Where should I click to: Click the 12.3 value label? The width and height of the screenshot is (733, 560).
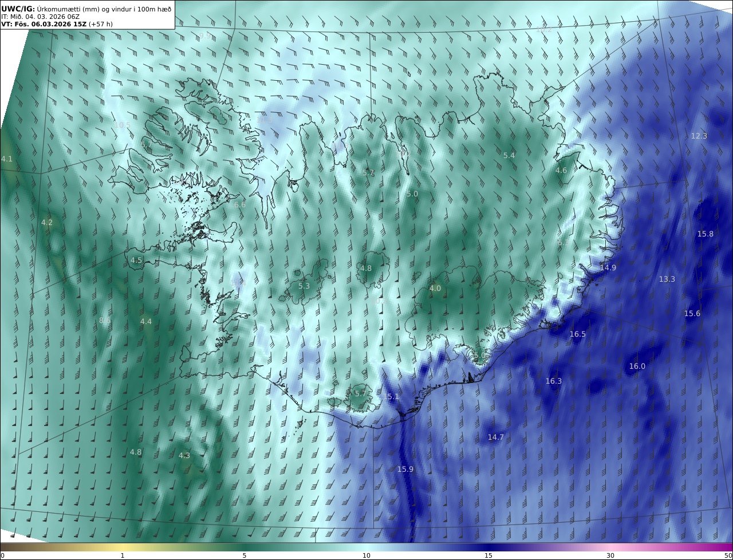pyautogui.click(x=699, y=136)
